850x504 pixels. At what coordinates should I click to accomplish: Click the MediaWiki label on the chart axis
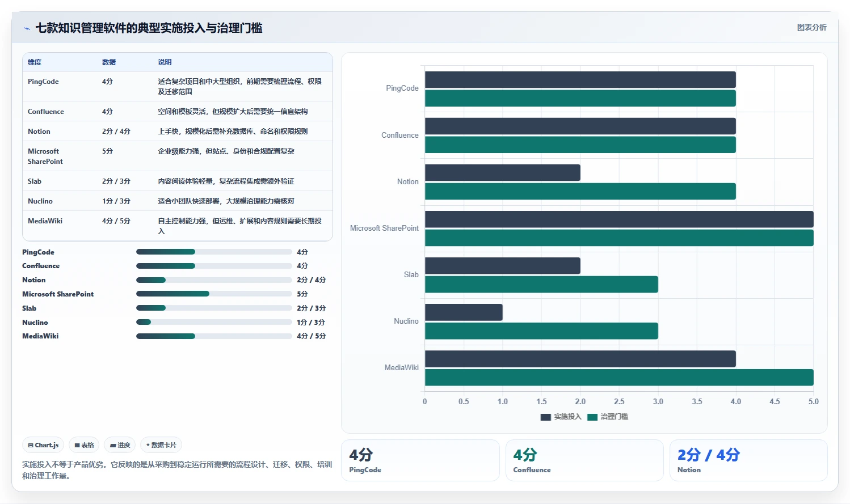pos(402,368)
